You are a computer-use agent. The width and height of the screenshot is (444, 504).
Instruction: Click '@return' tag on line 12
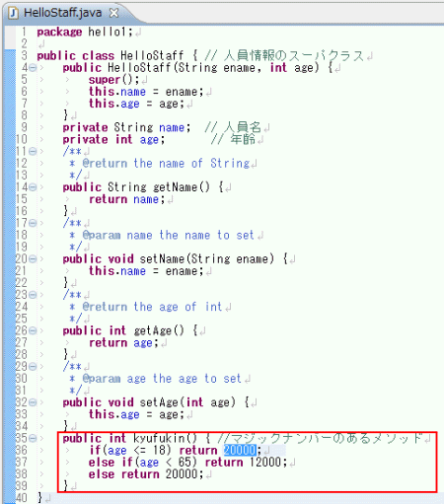(105, 164)
